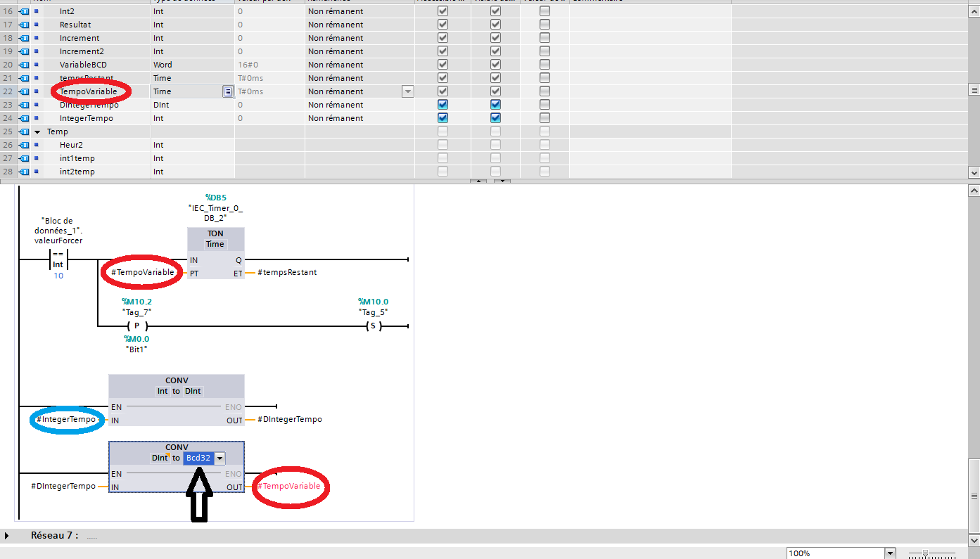Toggle the HMI-visible checkbox in the Resultat row

[x=495, y=25]
